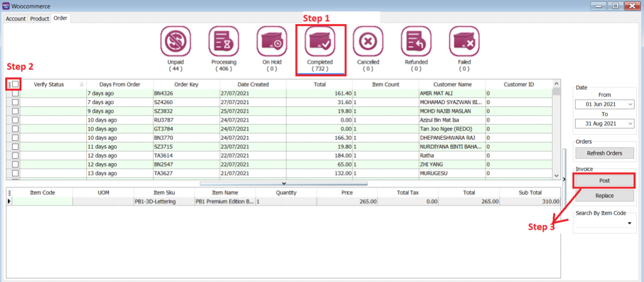Screen dimensions: 644x282
Task: Filter by the Cancelled orders icon
Action: pyautogui.click(x=368, y=41)
